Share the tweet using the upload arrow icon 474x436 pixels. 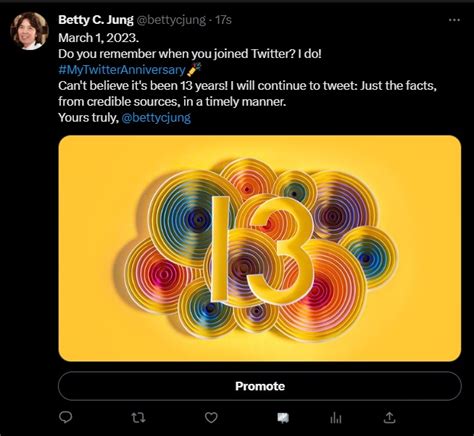[x=389, y=417]
